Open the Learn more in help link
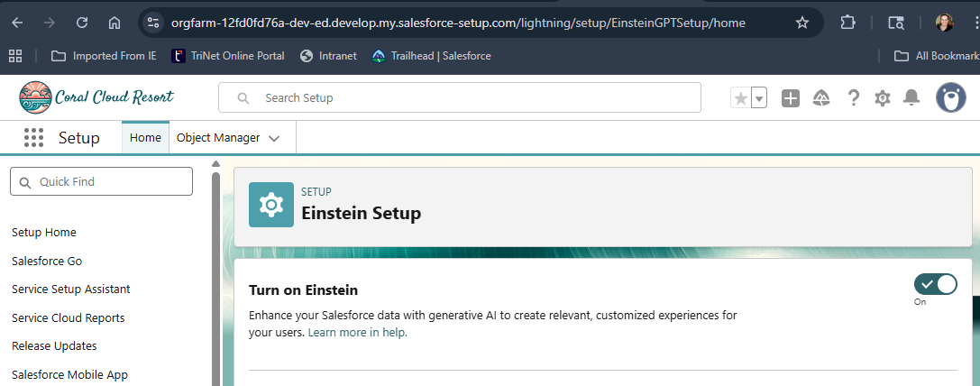The width and height of the screenshot is (980, 386). tap(358, 333)
